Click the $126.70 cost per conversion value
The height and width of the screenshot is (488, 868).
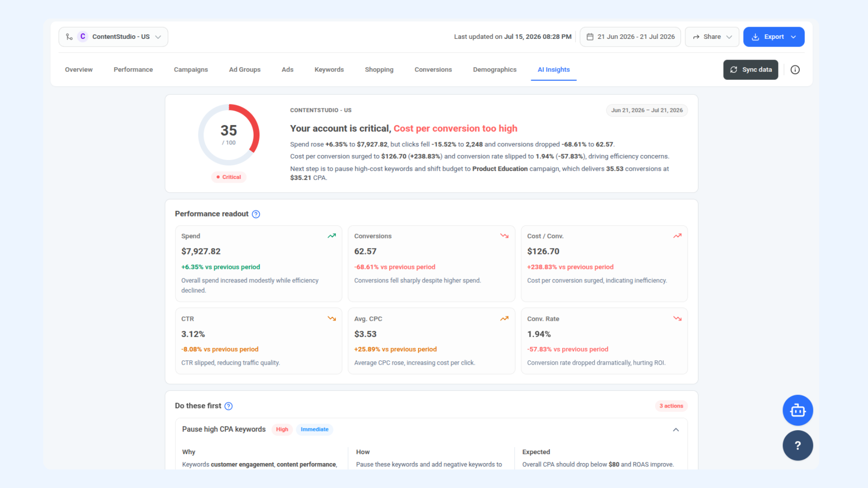(543, 251)
